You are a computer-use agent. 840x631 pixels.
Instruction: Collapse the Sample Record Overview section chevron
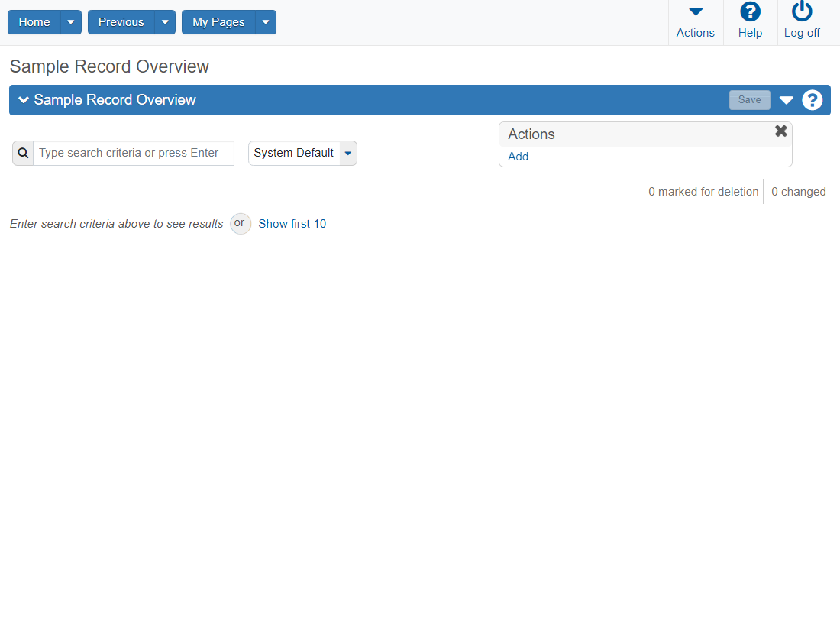click(24, 100)
